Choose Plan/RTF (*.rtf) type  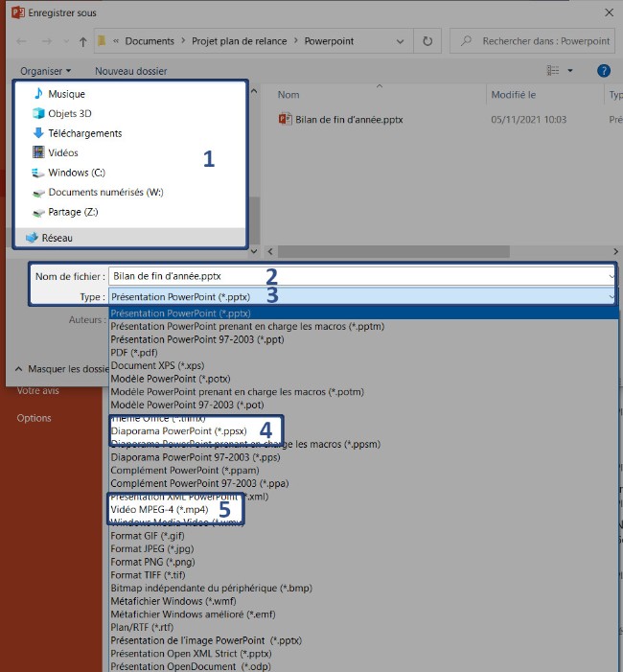click(x=142, y=628)
